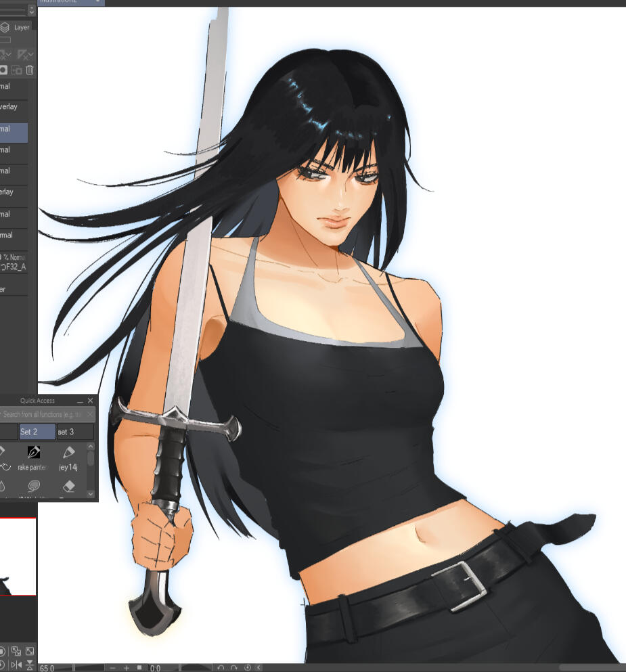Viewport: 626px width, 672px height.
Task: Click the trash icon to delete layer
Action: click(x=30, y=70)
